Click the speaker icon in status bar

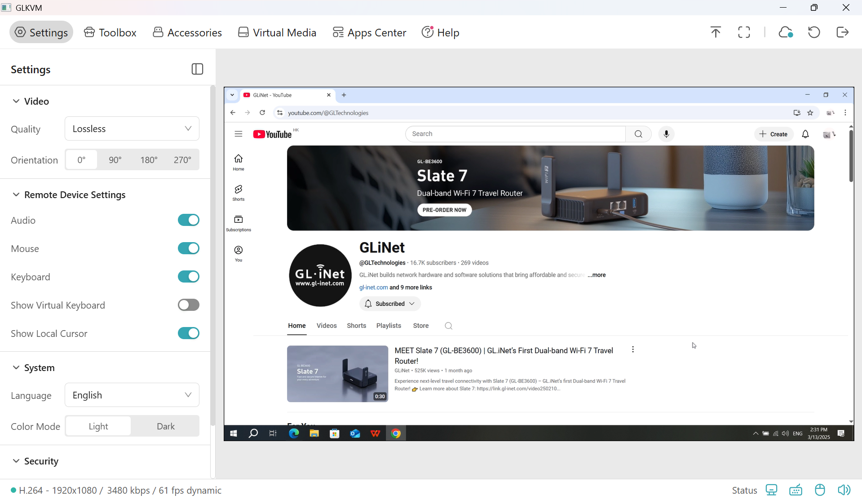point(844,490)
